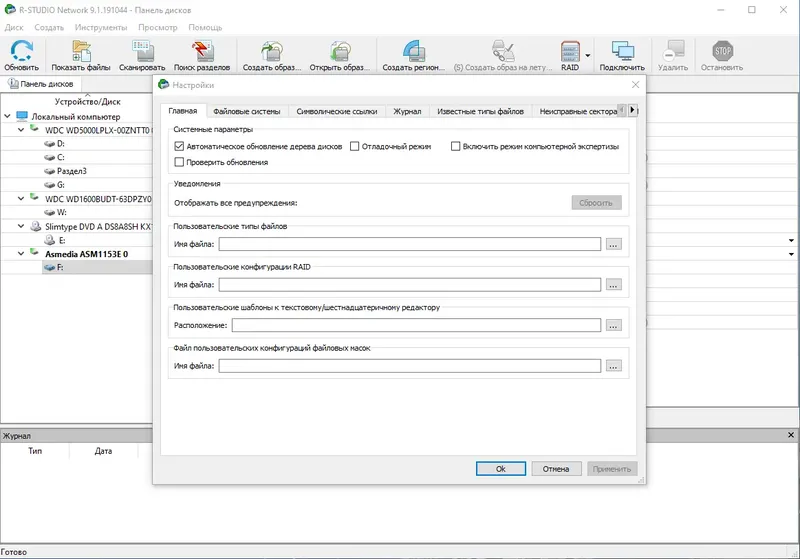The height and width of the screenshot is (559, 800).
Task: Check the Проверить обновления checkbox
Action: [x=179, y=162]
